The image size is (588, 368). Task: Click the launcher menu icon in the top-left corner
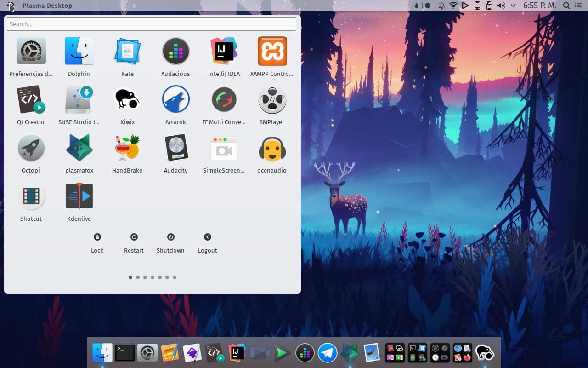coord(11,6)
